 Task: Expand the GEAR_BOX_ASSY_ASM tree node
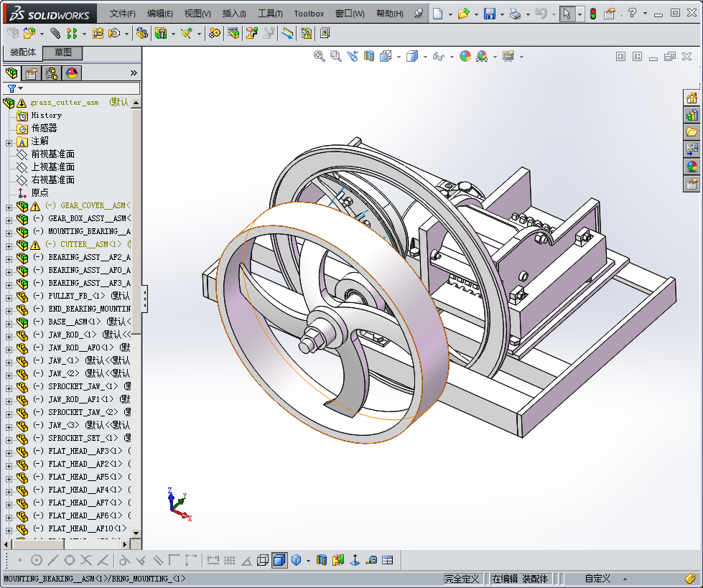click(9, 219)
